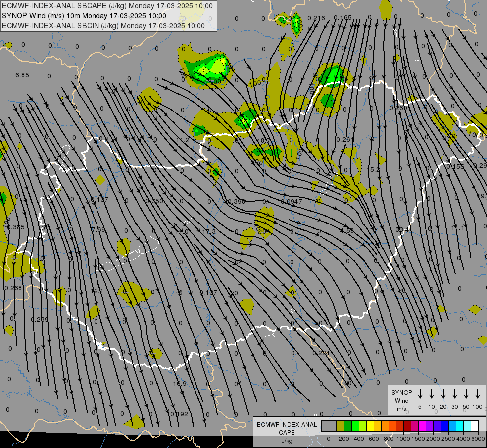The width and height of the screenshot is (487, 448).
Task: Click the 0.224 value on map
Action: click(x=321, y=353)
